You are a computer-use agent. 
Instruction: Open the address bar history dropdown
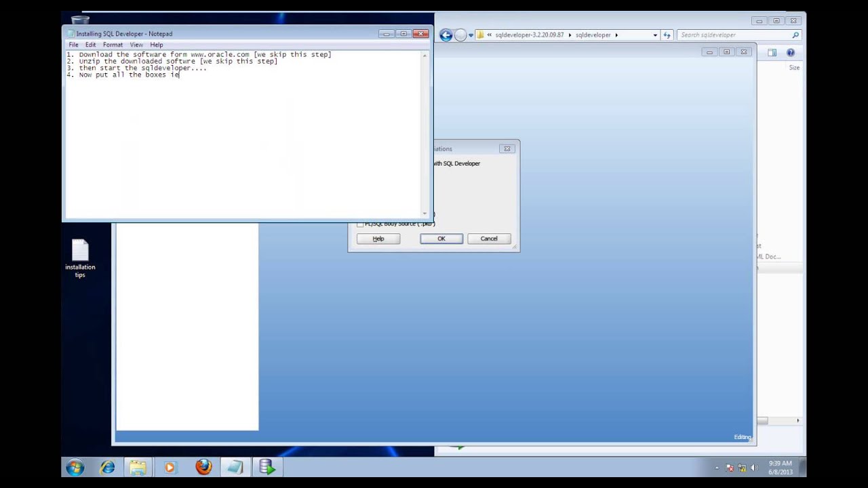coord(655,35)
